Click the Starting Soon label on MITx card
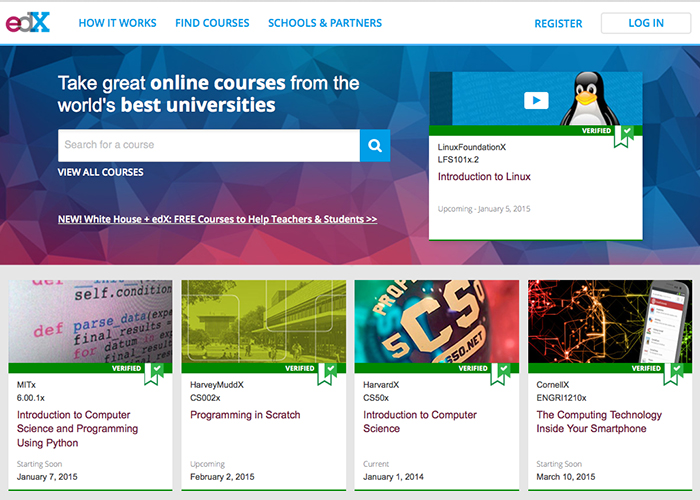The height and width of the screenshot is (500, 700). (x=39, y=464)
